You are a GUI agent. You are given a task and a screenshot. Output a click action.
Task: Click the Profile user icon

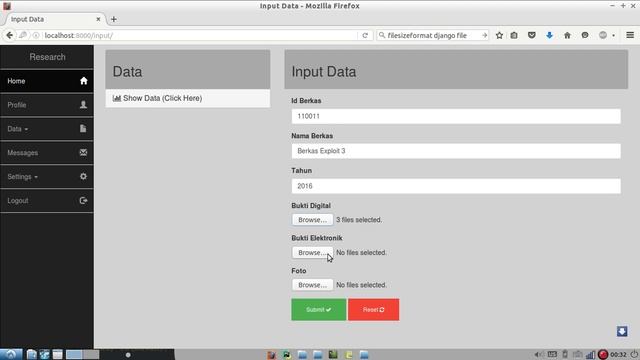click(83, 104)
